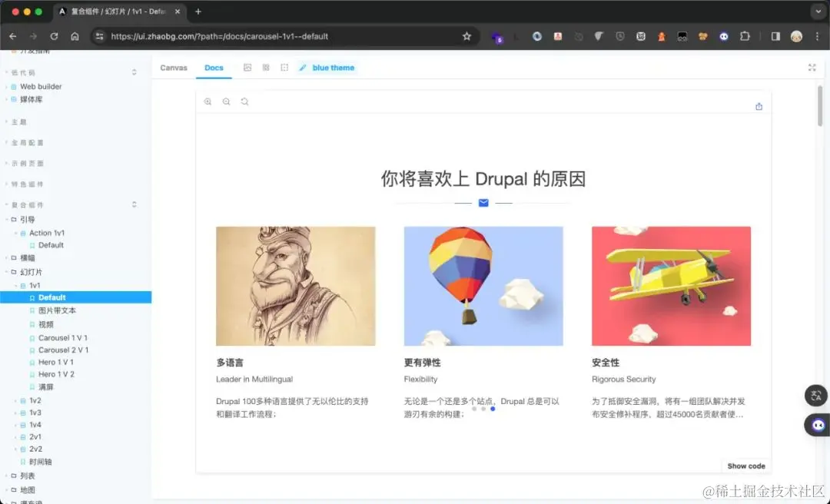Change the preview background via the background icon
The width and height of the screenshot is (830, 504).
pyautogui.click(x=247, y=68)
